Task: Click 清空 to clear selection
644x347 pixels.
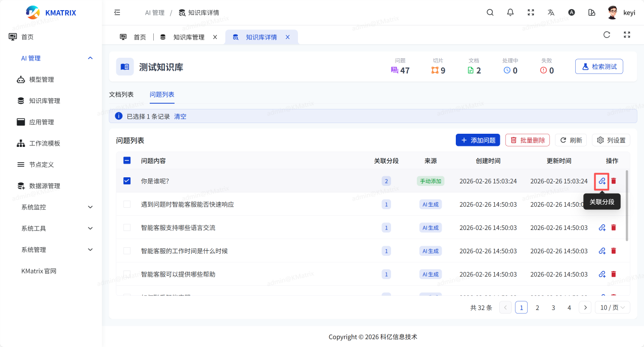Action: pos(180,117)
